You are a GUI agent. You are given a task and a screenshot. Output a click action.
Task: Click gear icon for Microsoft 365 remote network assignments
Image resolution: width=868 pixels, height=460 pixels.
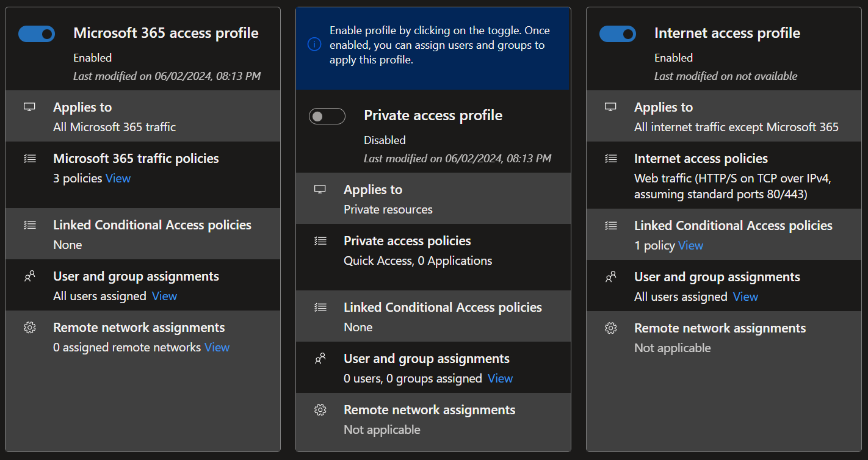[29, 328]
